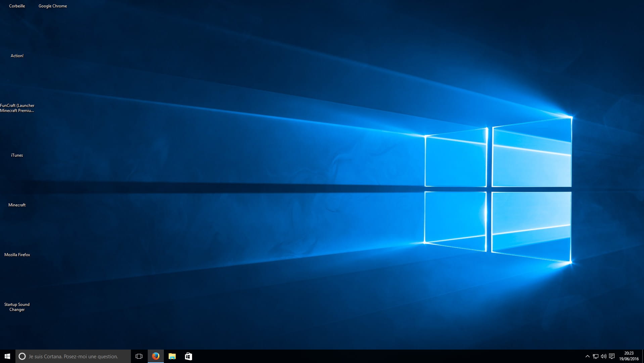Image resolution: width=644 pixels, height=363 pixels.
Task: Click the Show desktop strip
Action: pyautogui.click(x=643, y=356)
